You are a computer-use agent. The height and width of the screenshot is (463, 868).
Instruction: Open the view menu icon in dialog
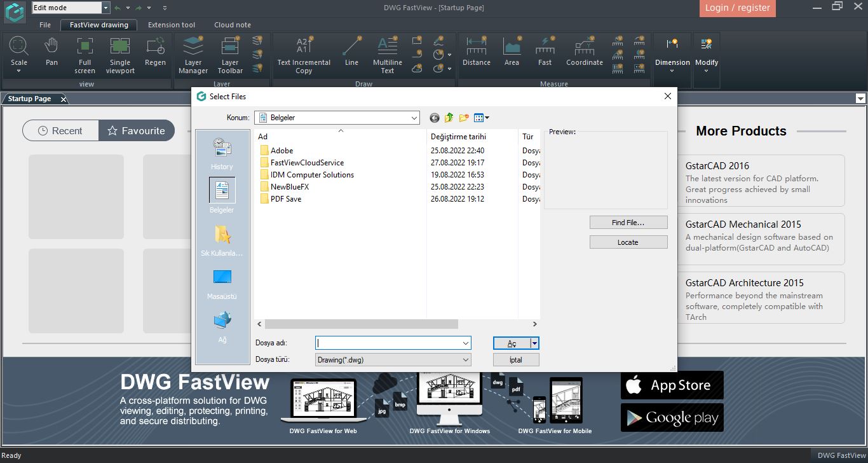pos(481,118)
